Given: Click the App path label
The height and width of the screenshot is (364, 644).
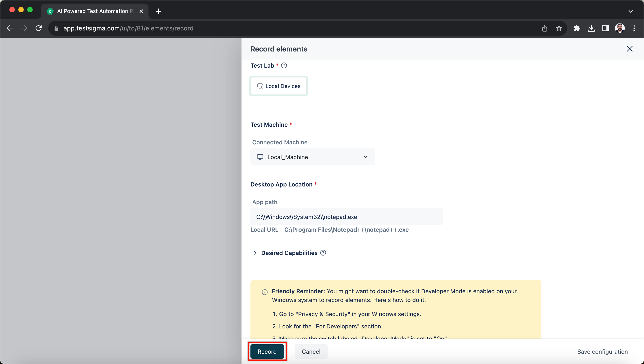Looking at the screenshot, I should [x=265, y=202].
